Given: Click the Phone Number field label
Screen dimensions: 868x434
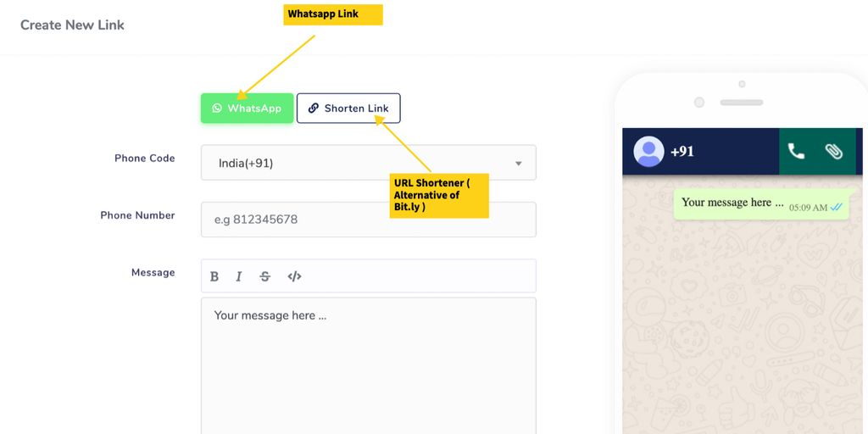Looking at the screenshot, I should (138, 215).
